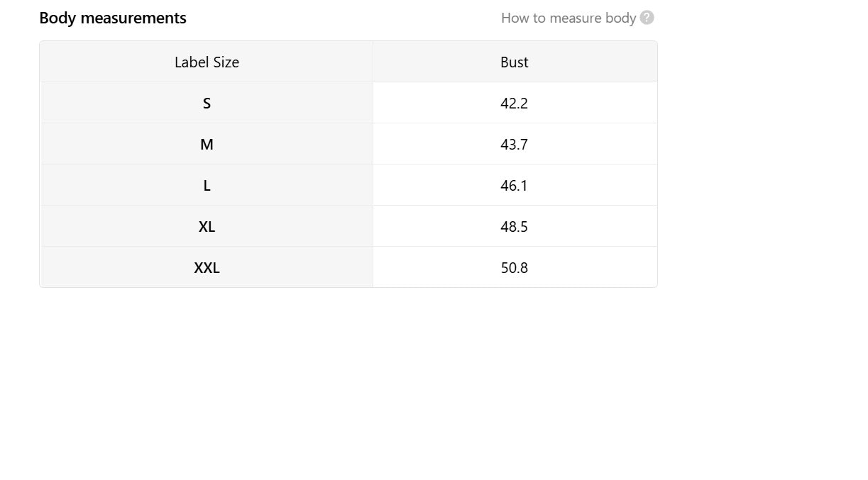Screen dimensions: 868x480
Task: Click the 50.8 bust value
Action: [x=515, y=268]
